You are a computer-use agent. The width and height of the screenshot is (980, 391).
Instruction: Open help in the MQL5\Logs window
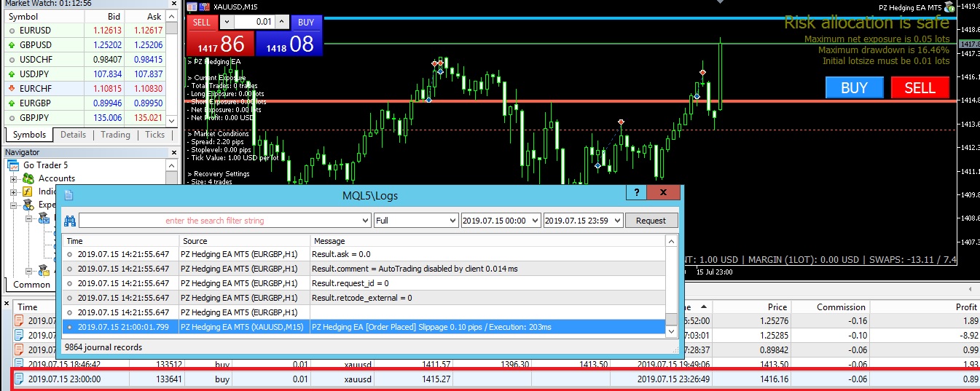[636, 193]
